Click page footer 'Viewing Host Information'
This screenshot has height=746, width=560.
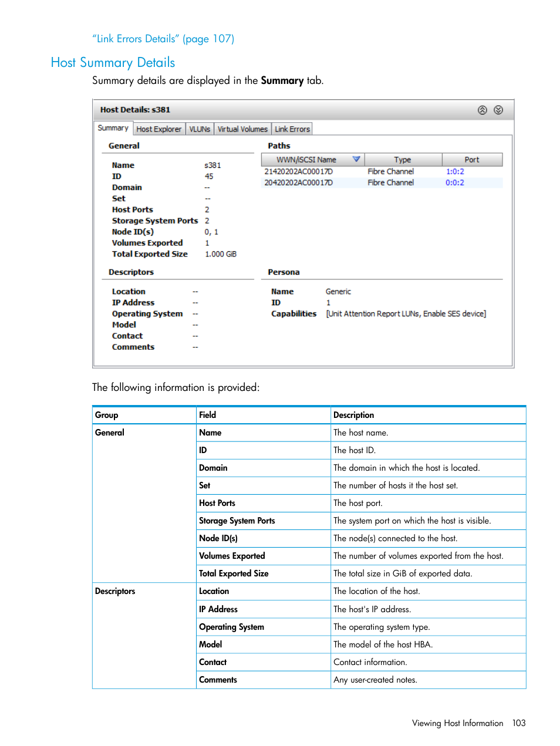coord(458,723)
